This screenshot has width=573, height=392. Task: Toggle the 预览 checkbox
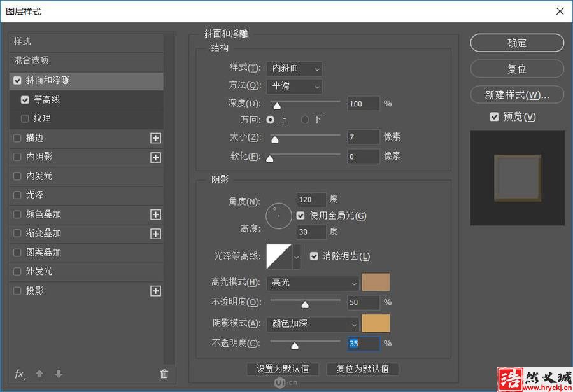click(494, 117)
